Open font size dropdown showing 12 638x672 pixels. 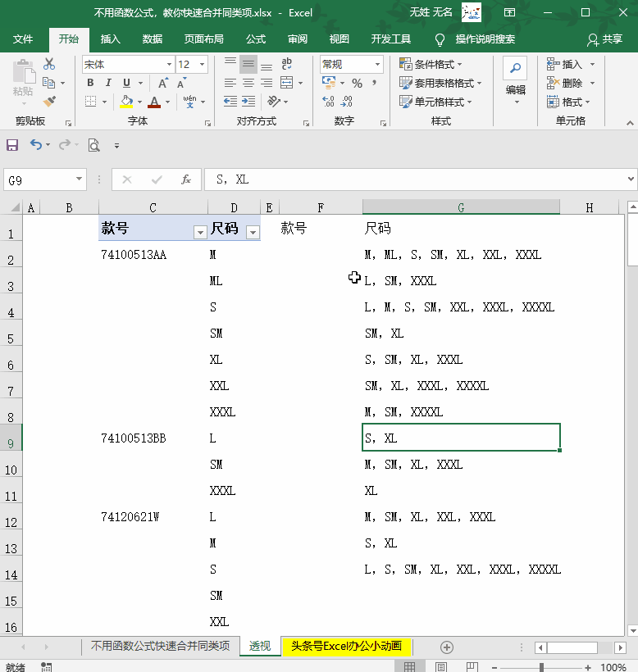tap(202, 64)
